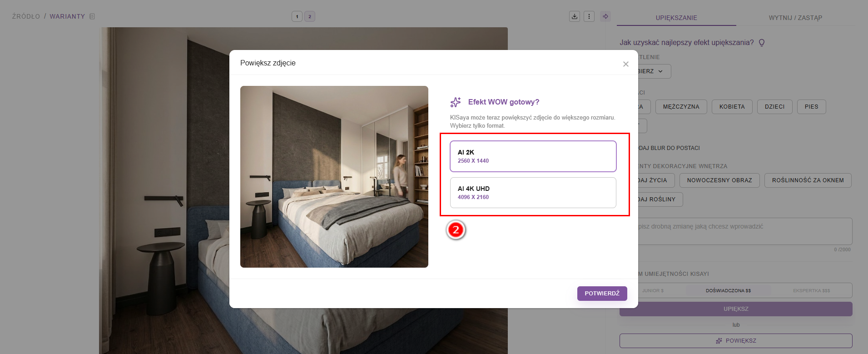Click the purple collapse panel arrow icon
The height and width of the screenshot is (354, 868).
tap(605, 16)
